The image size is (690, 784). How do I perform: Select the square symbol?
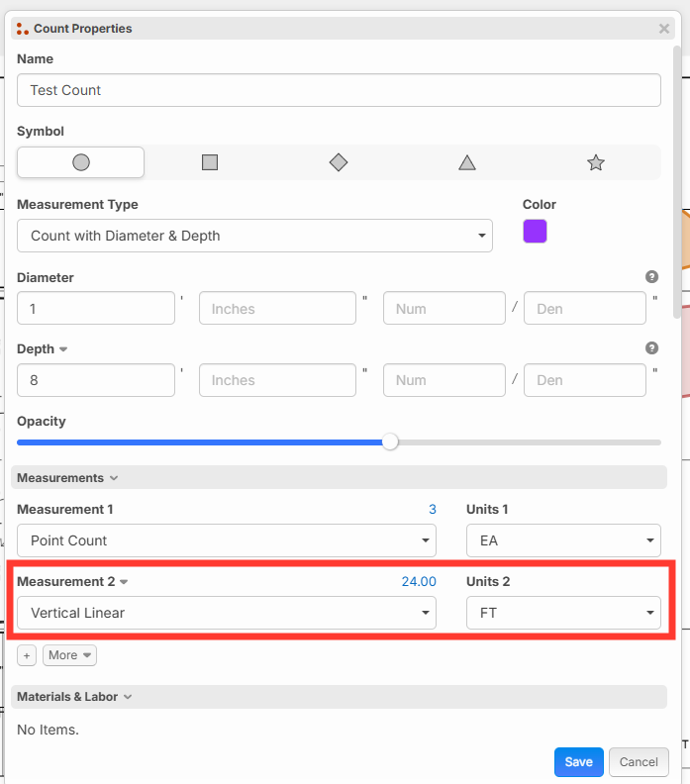pos(210,162)
